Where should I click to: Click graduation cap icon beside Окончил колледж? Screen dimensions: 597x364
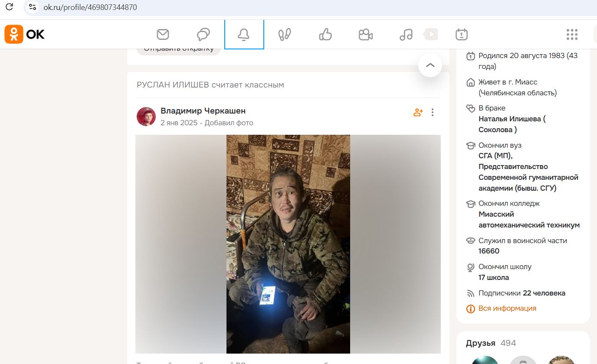pyautogui.click(x=470, y=204)
